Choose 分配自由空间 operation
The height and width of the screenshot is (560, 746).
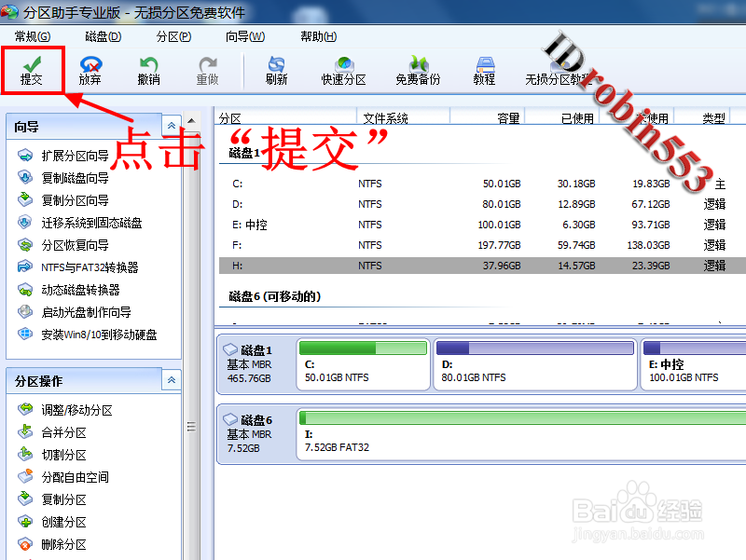63,477
